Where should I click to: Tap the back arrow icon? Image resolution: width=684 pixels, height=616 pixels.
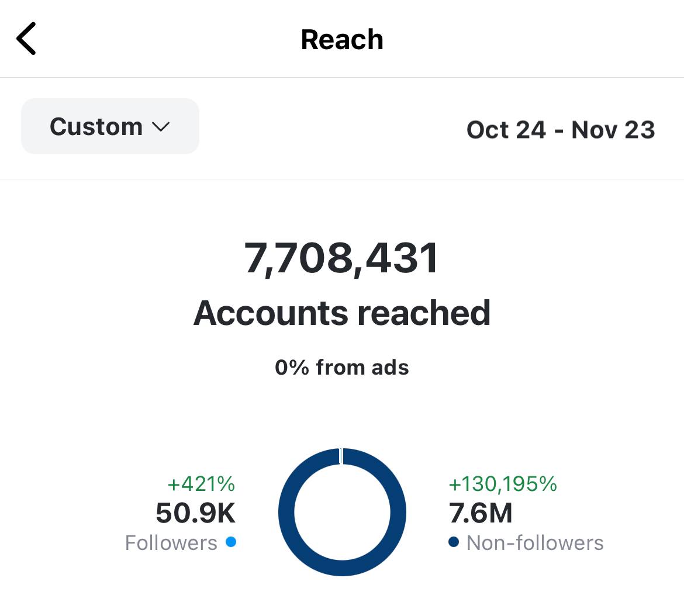[26, 39]
